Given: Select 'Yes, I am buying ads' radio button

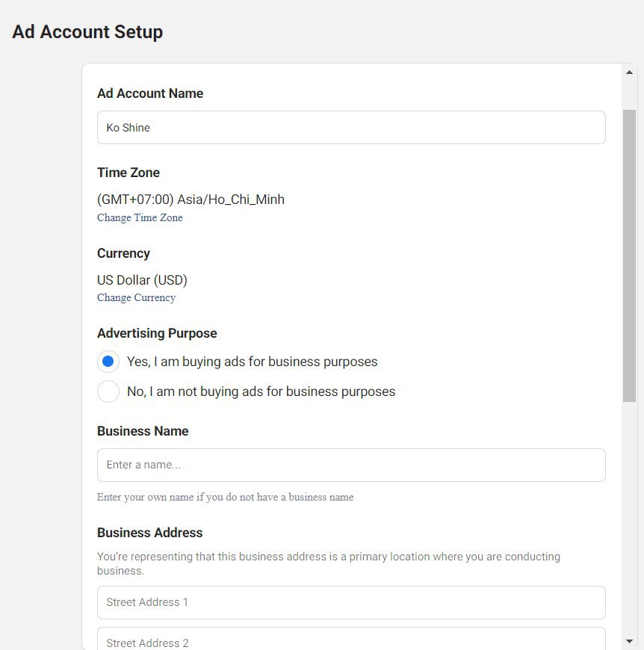Looking at the screenshot, I should (108, 362).
